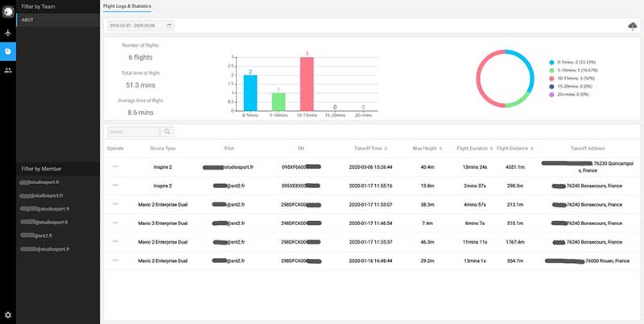This screenshot has width=644, height=324.
Task: Click the 8.6 mins average time value
Action: point(140,113)
